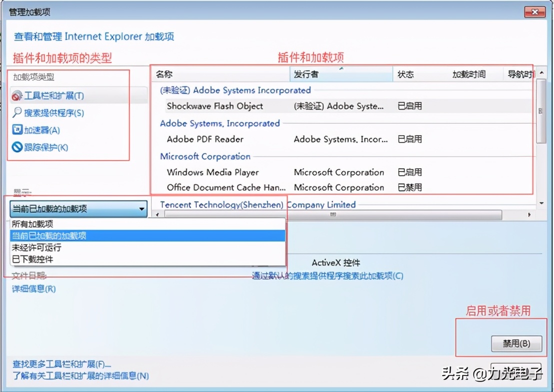Sort by the 名称 column header

(221, 74)
